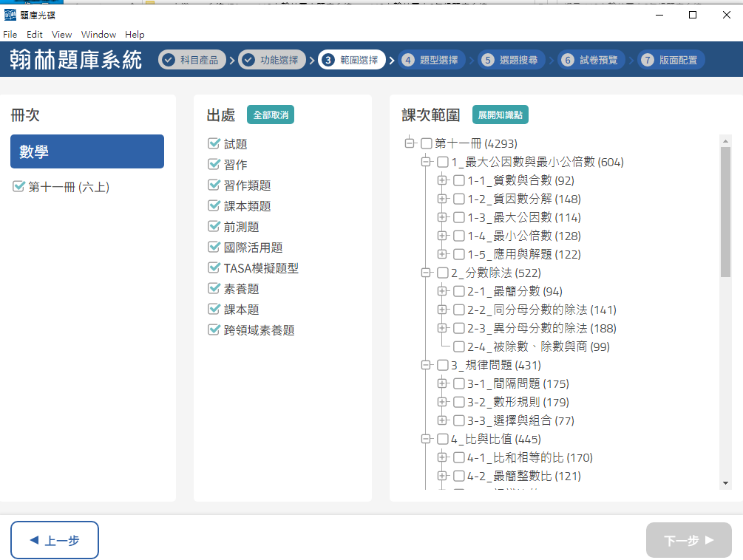Click step 7 版面配置 number icon
This screenshot has width=743, height=560.
coord(648,60)
